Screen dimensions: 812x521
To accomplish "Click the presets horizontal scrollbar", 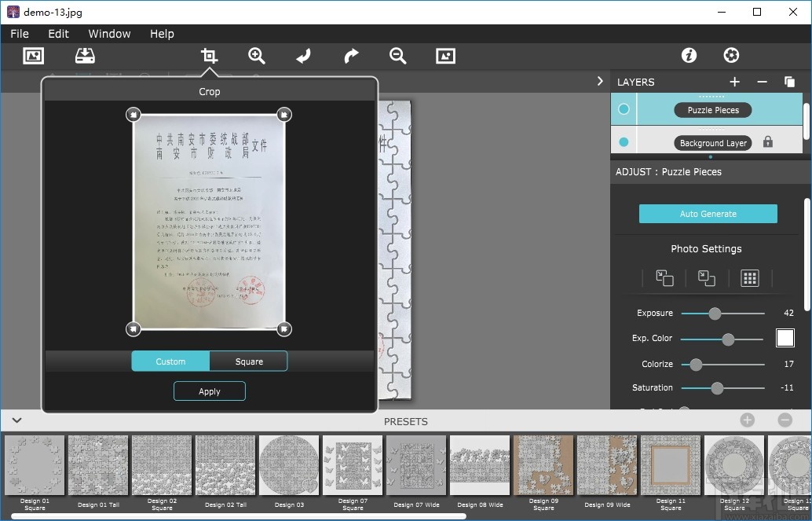I will pyautogui.click(x=239, y=516).
